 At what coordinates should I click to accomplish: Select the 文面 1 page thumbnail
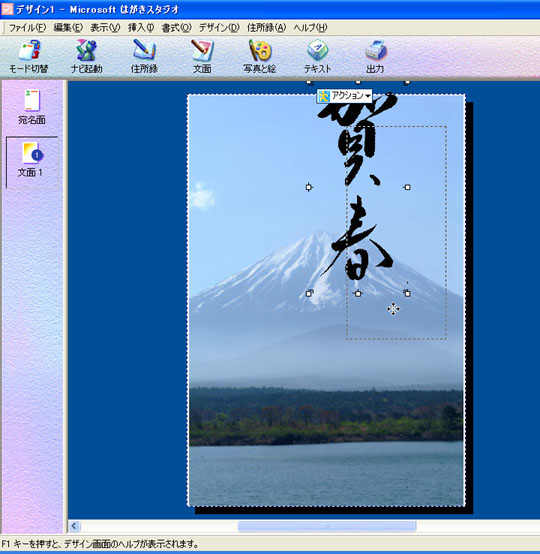32,162
